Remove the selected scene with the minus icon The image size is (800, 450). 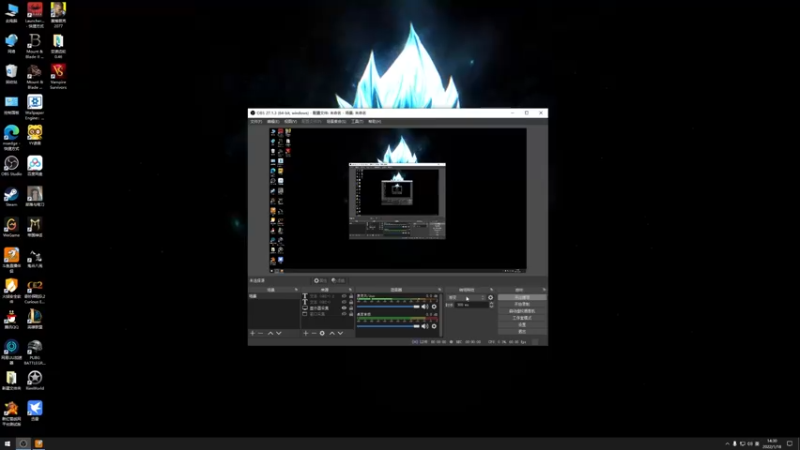(x=261, y=333)
